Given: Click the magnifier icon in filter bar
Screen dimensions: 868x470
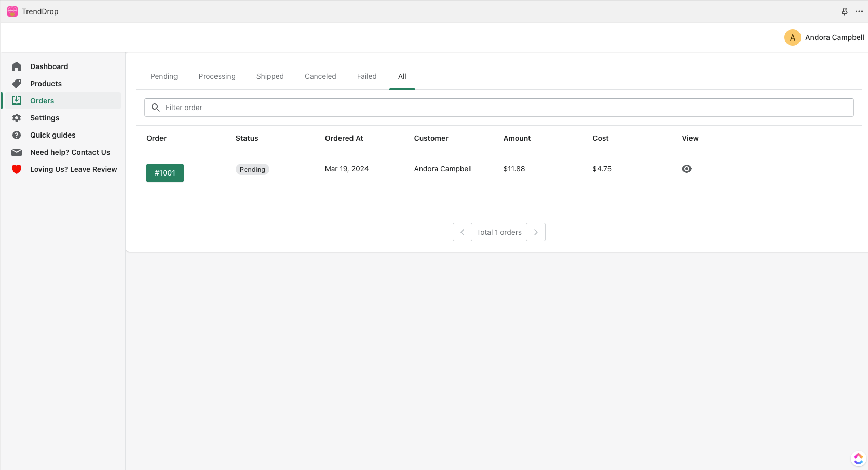Looking at the screenshot, I should (155, 108).
